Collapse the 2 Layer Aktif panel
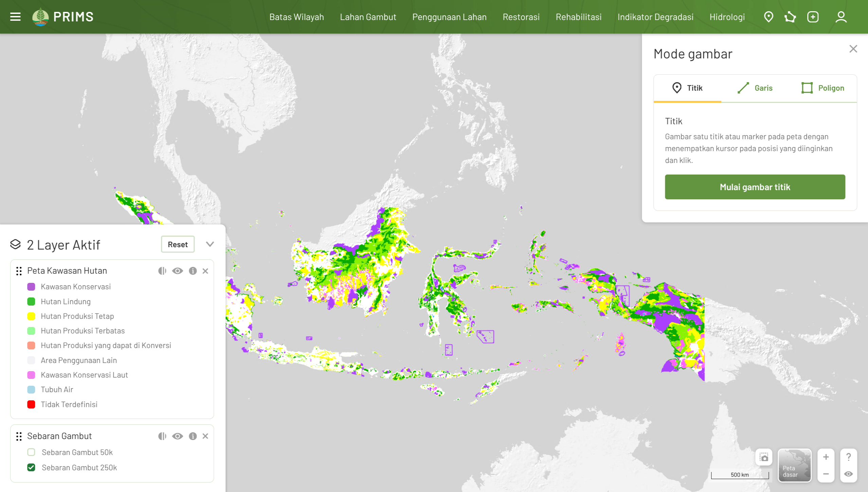This screenshot has width=868, height=492. pos(210,244)
